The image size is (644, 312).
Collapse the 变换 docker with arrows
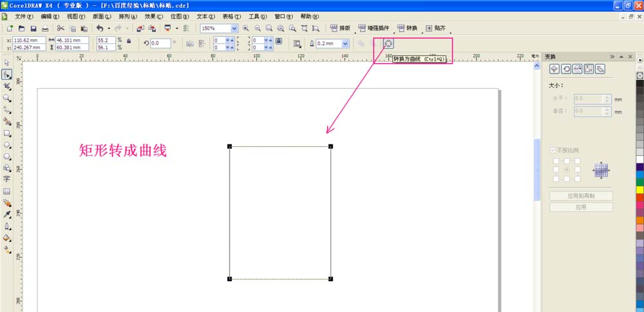[612, 57]
